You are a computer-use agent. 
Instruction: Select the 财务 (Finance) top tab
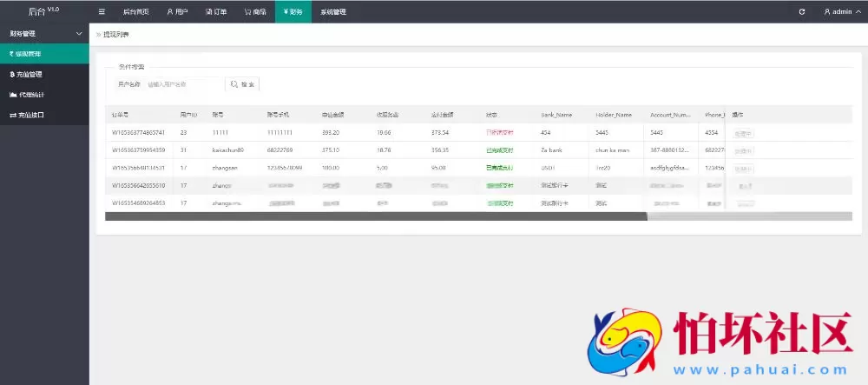pos(293,12)
